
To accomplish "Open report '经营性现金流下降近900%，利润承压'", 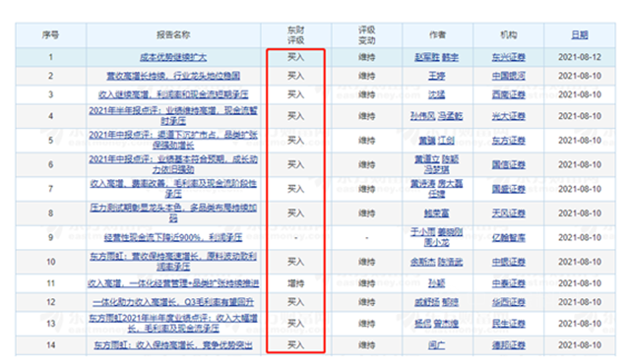I will pyautogui.click(x=173, y=237).
